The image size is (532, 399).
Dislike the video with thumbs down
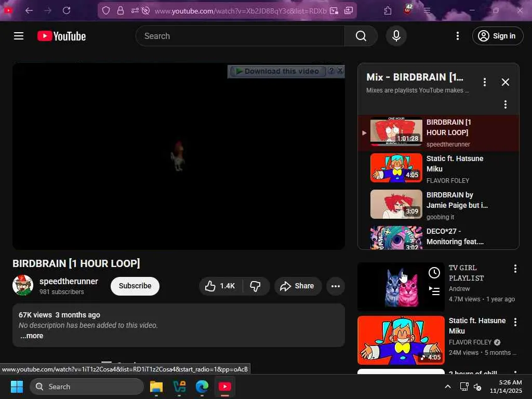(x=256, y=286)
